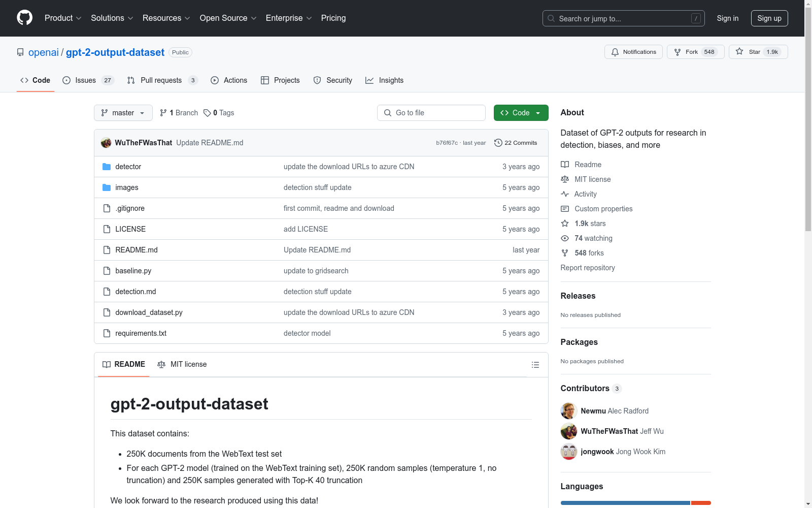Click the Search or jump to field

coord(624,18)
